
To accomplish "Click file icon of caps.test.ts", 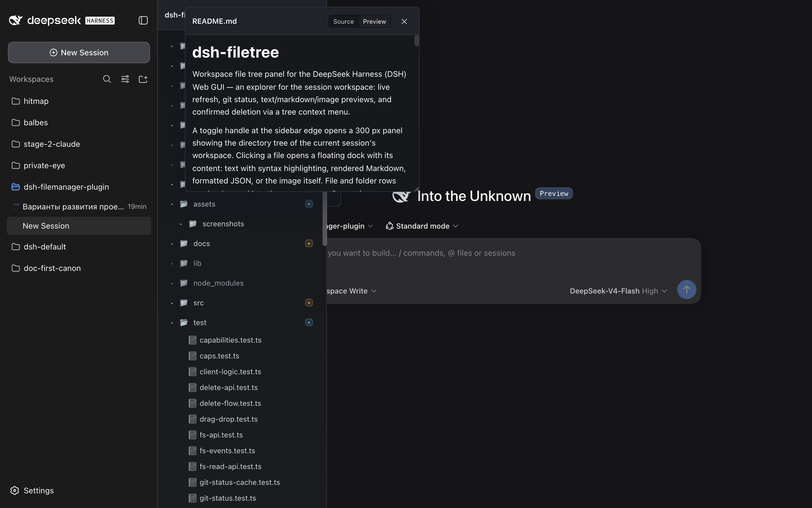I will coord(193,356).
